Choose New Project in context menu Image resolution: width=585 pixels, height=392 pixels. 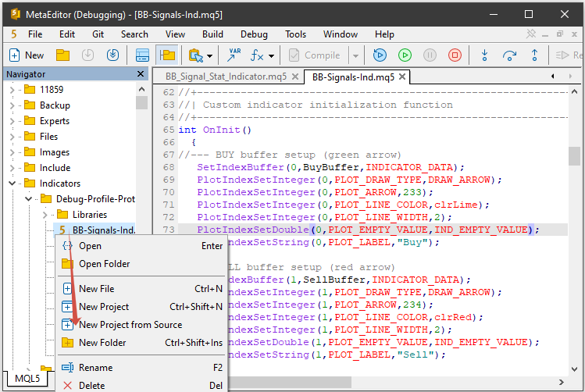pos(142,307)
